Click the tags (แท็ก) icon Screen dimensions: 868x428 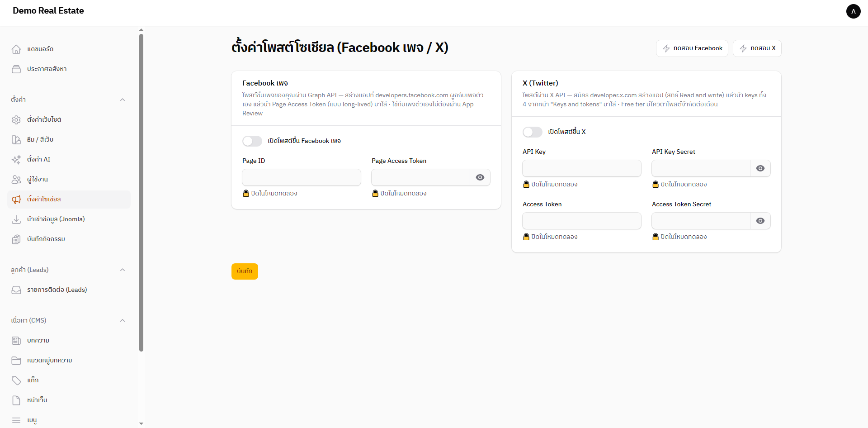point(16,380)
